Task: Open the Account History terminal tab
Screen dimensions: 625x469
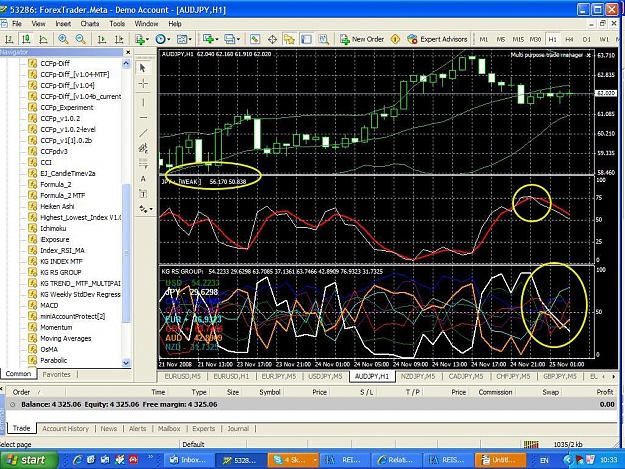Action: pos(65,429)
